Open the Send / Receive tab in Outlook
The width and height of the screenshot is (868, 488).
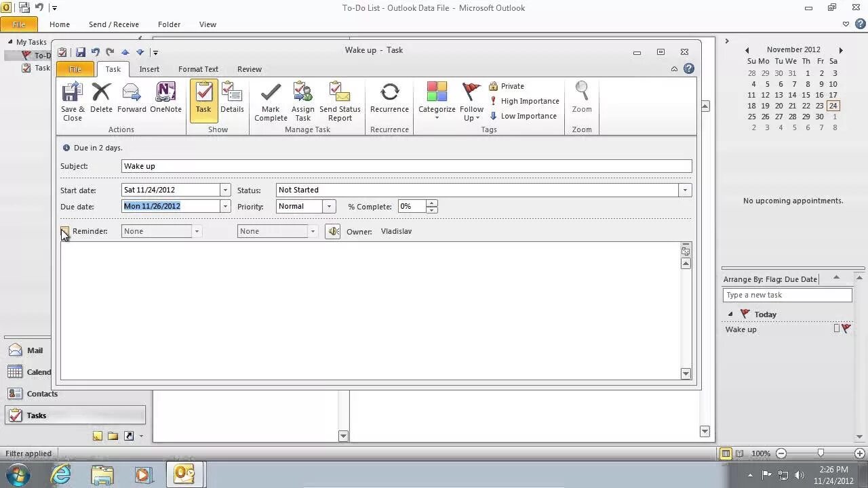[x=114, y=24]
